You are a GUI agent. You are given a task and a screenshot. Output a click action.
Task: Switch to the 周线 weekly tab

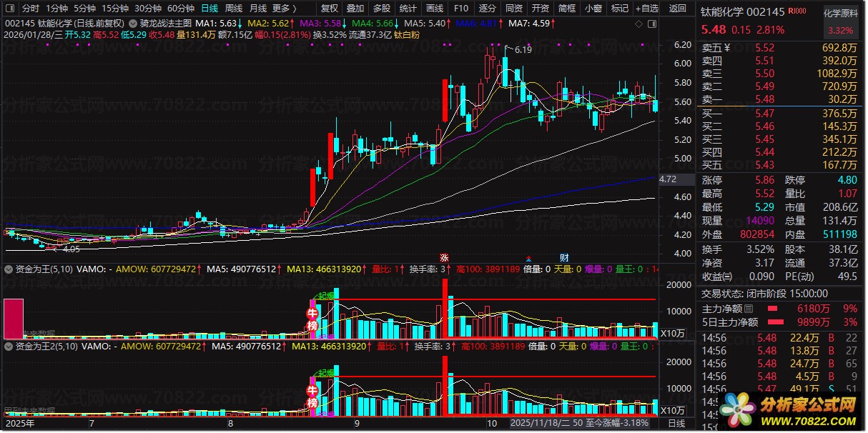[234, 9]
